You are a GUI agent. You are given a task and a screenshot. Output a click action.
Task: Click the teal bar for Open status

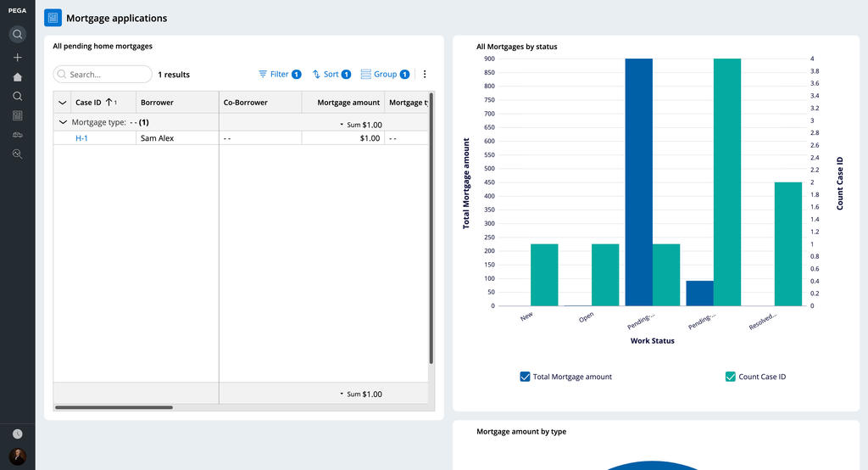coord(605,275)
